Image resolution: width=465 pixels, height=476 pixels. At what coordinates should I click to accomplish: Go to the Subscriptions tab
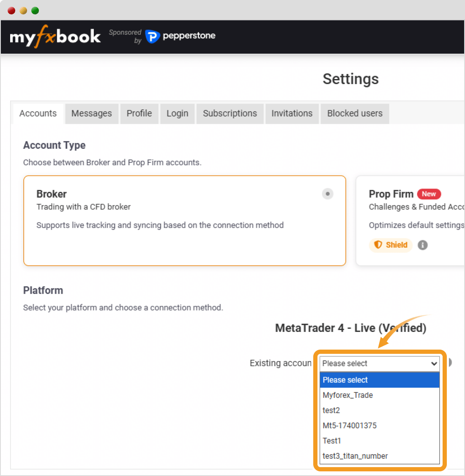click(x=230, y=114)
